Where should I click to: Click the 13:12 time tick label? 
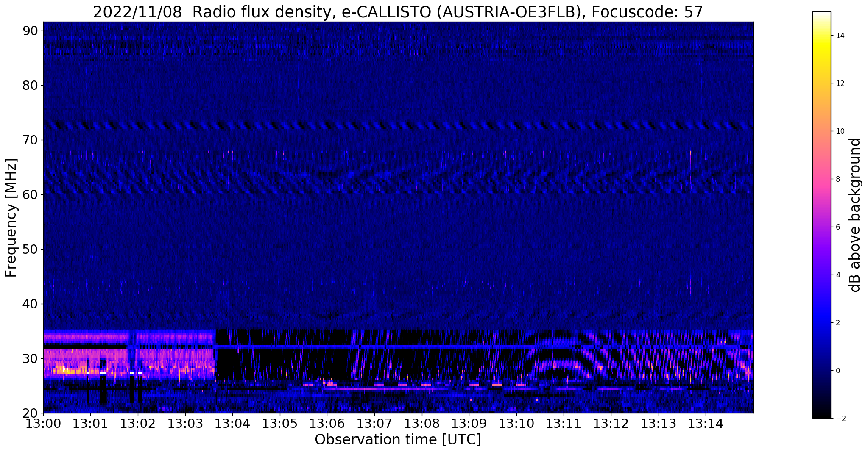(611, 423)
